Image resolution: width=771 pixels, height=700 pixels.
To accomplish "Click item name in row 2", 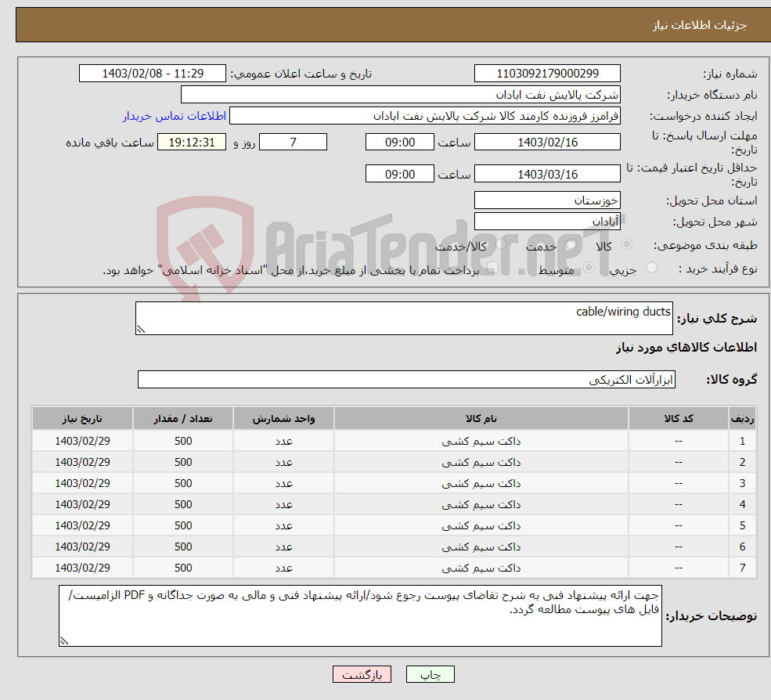I will click(x=481, y=463).
